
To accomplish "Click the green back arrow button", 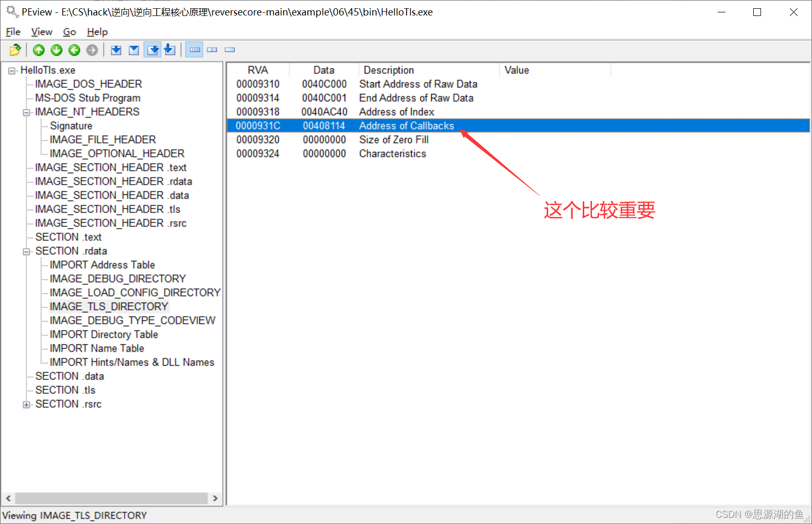I will [74, 50].
